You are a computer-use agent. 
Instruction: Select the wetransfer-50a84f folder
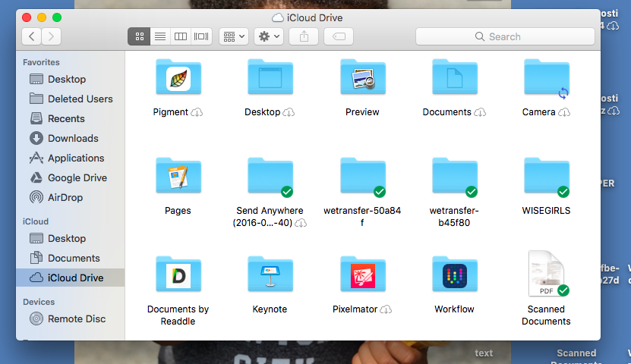click(363, 176)
